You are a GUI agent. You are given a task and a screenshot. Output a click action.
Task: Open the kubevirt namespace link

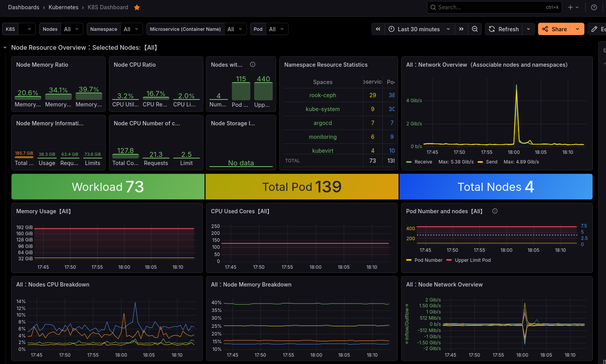(322, 151)
